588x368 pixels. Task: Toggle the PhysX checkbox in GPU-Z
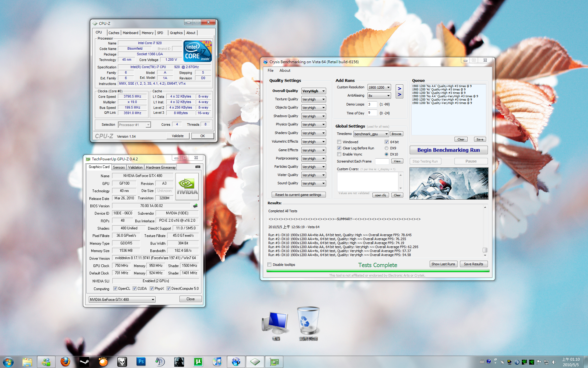[x=152, y=289]
